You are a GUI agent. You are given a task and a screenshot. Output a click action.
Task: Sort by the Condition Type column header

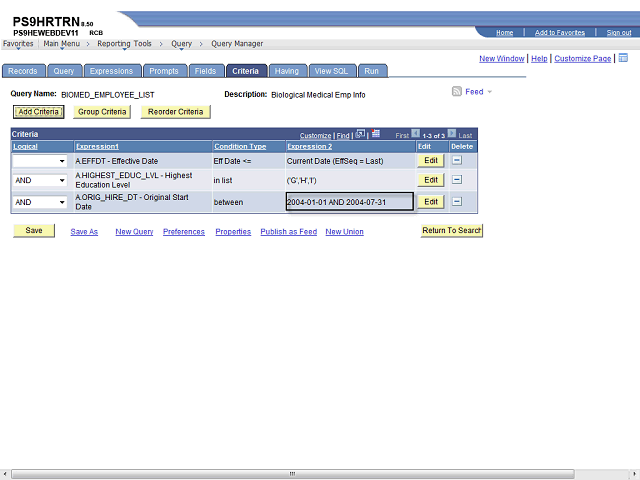pos(240,147)
